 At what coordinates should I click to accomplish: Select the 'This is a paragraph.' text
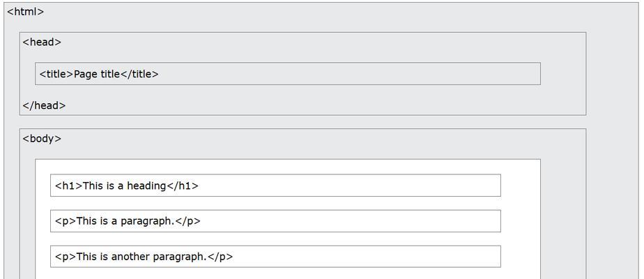tap(125, 221)
